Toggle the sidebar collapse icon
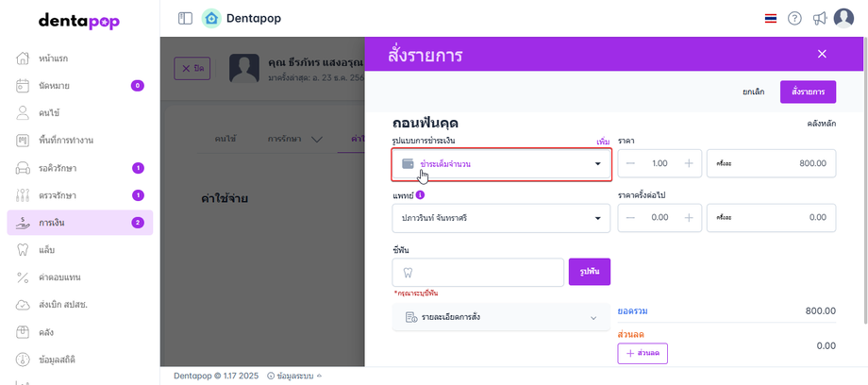Screen dimensions: 868x385 (185, 18)
